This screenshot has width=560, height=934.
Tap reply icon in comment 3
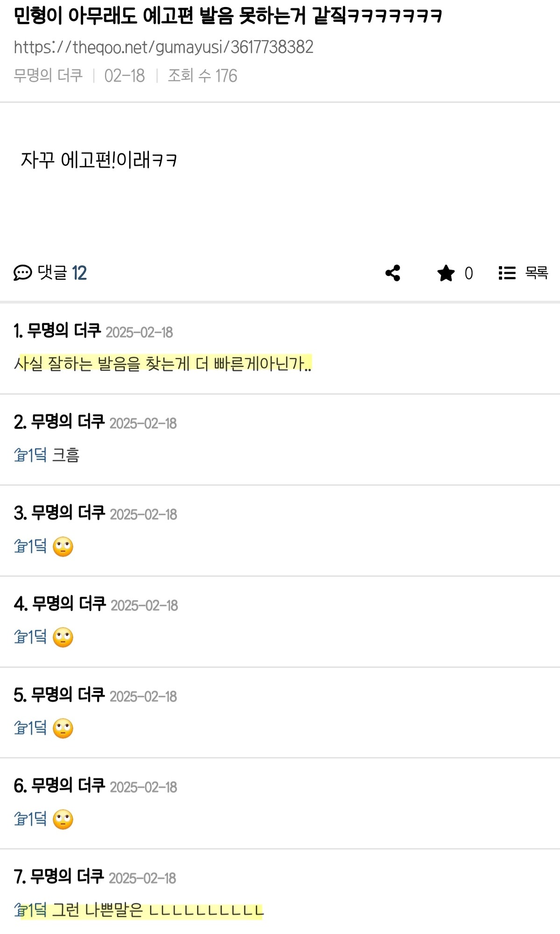pyautogui.click(x=21, y=546)
